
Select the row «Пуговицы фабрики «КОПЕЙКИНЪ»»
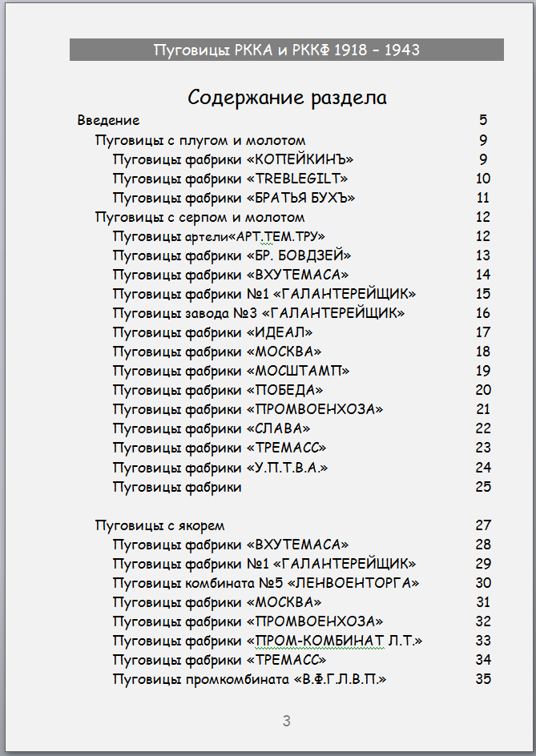pos(233,159)
